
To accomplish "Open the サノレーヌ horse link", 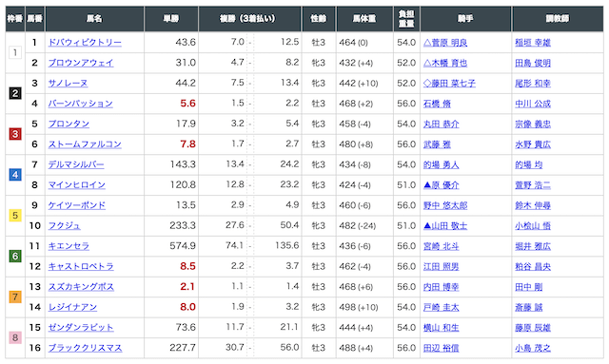I will pos(68,83).
